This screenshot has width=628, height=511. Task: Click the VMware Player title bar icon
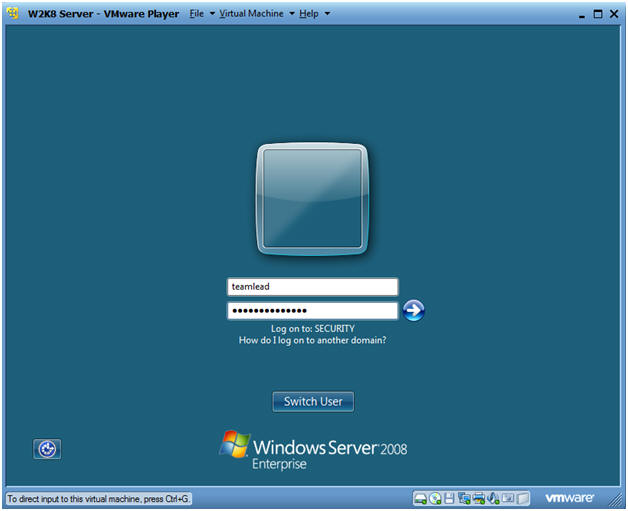[x=13, y=13]
